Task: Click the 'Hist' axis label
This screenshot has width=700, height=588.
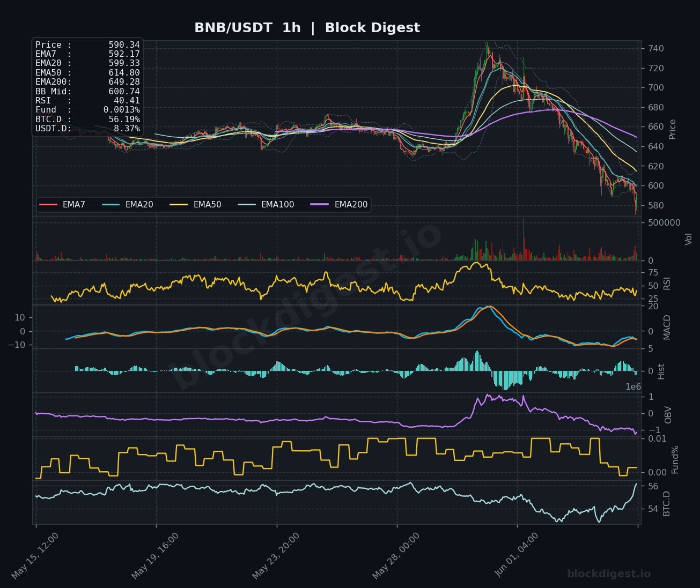Action: [661, 371]
